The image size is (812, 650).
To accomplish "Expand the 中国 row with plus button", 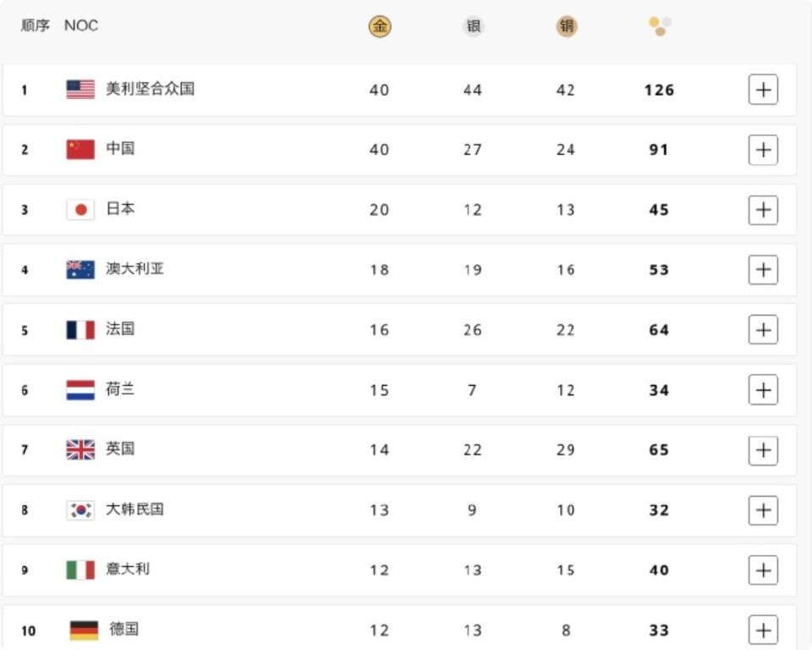I will pyautogui.click(x=763, y=150).
